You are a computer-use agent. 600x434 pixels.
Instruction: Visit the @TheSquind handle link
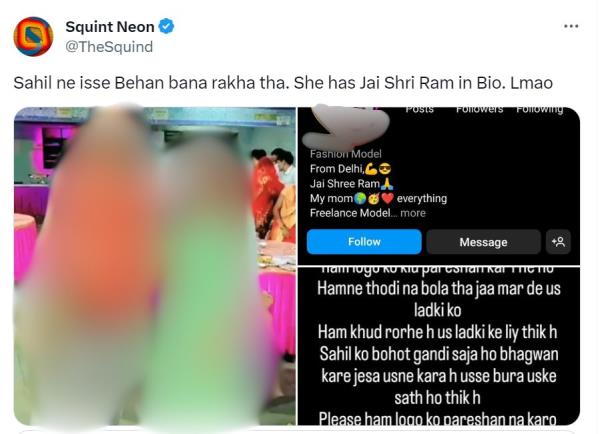[x=109, y=47]
